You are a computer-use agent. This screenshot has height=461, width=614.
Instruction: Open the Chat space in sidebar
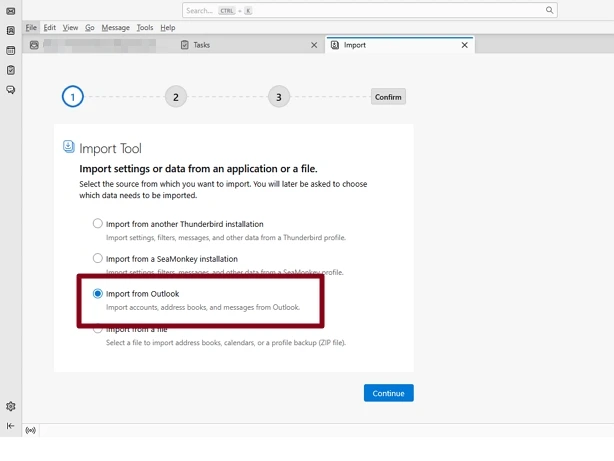[11, 89]
